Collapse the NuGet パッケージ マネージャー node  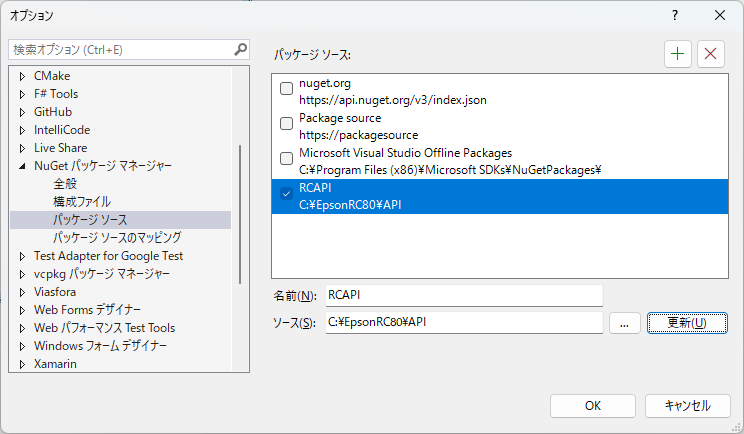coord(22,166)
